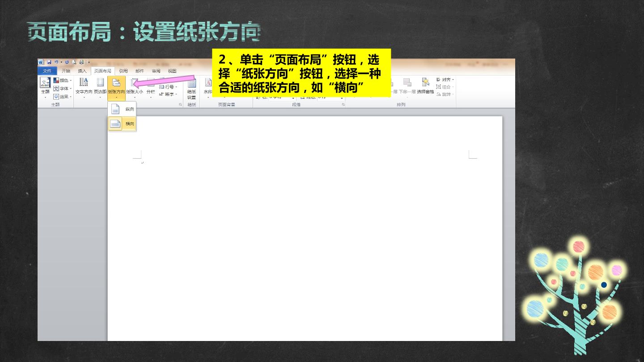Image resolution: width=644 pixels, height=362 pixels.
Task: Expand the 对齐 align dropdown
Action: point(445,80)
